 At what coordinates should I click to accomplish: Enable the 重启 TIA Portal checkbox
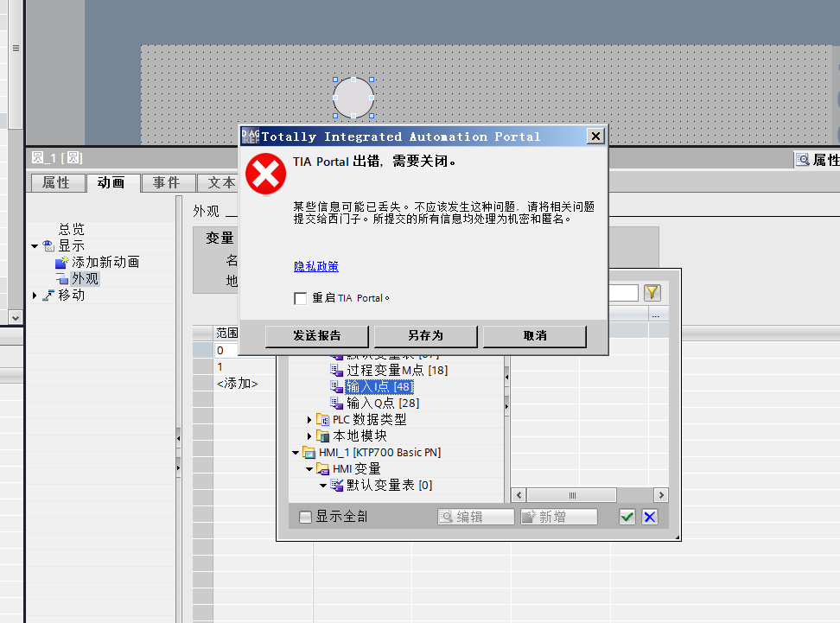coord(301,298)
